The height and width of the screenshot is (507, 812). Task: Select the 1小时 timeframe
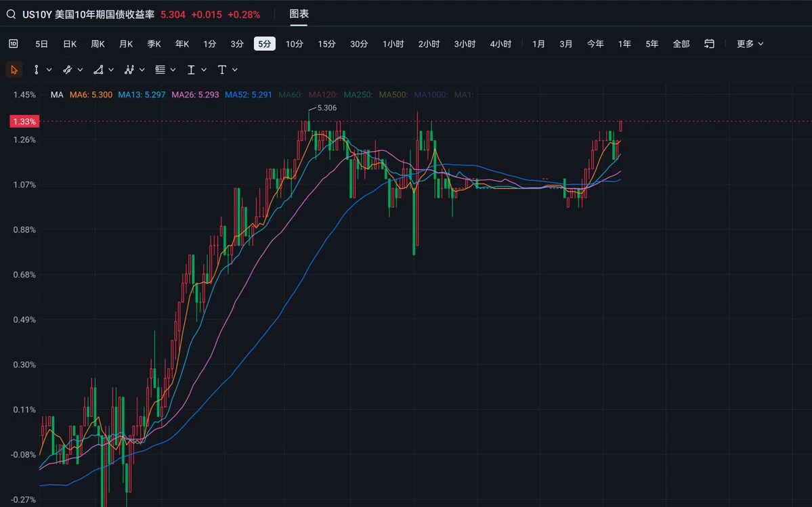(x=393, y=44)
